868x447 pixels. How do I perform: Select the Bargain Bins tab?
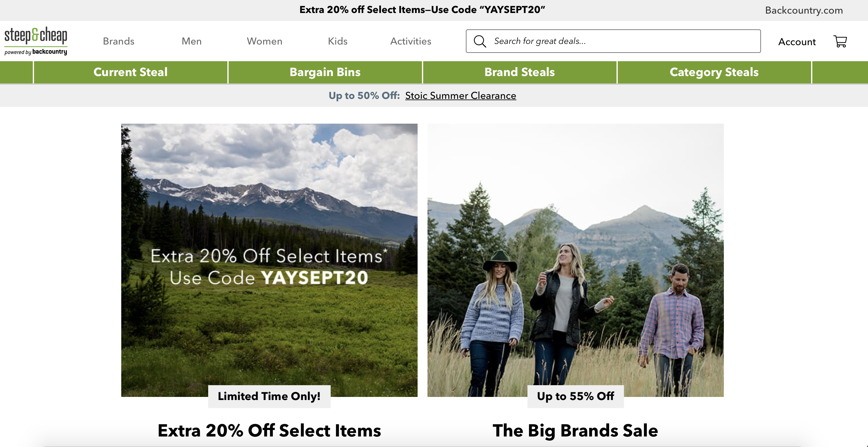pyautogui.click(x=325, y=72)
